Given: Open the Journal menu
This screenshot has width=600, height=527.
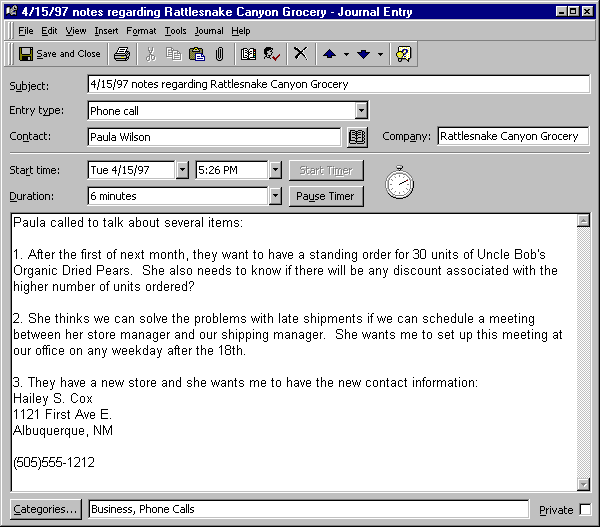Looking at the screenshot, I should (209, 31).
